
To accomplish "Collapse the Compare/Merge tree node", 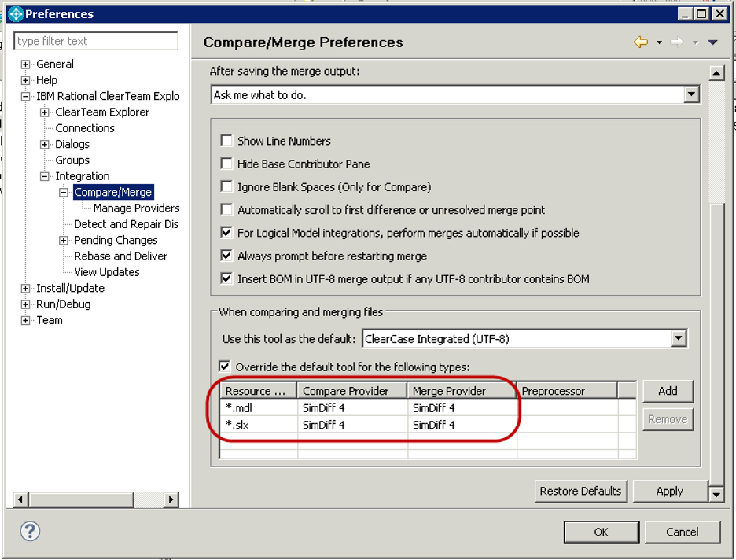I will point(64,192).
